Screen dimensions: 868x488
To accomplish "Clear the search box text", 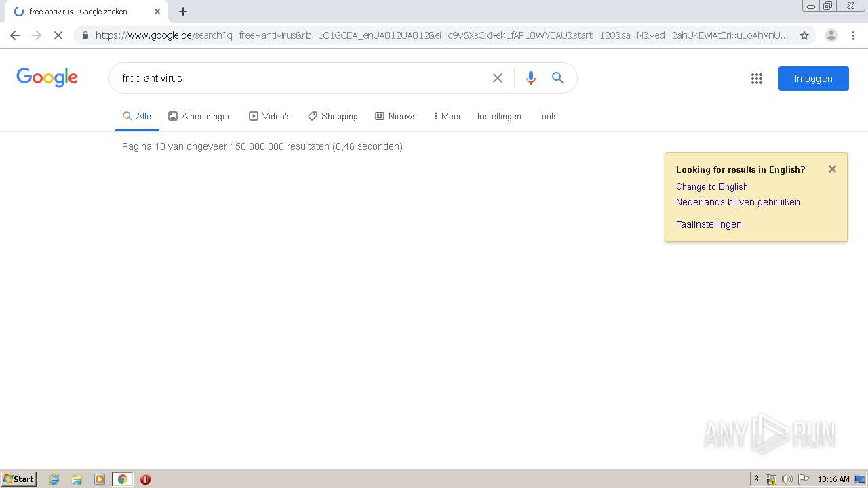I will tap(498, 78).
